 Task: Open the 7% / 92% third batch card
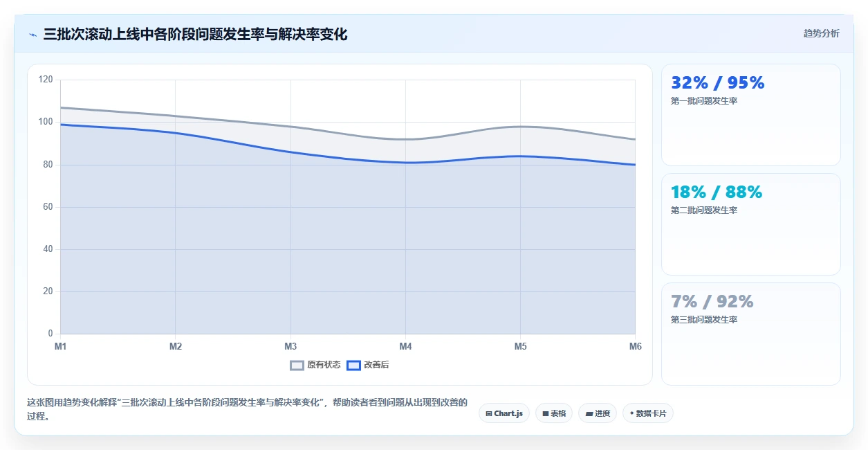coord(750,334)
